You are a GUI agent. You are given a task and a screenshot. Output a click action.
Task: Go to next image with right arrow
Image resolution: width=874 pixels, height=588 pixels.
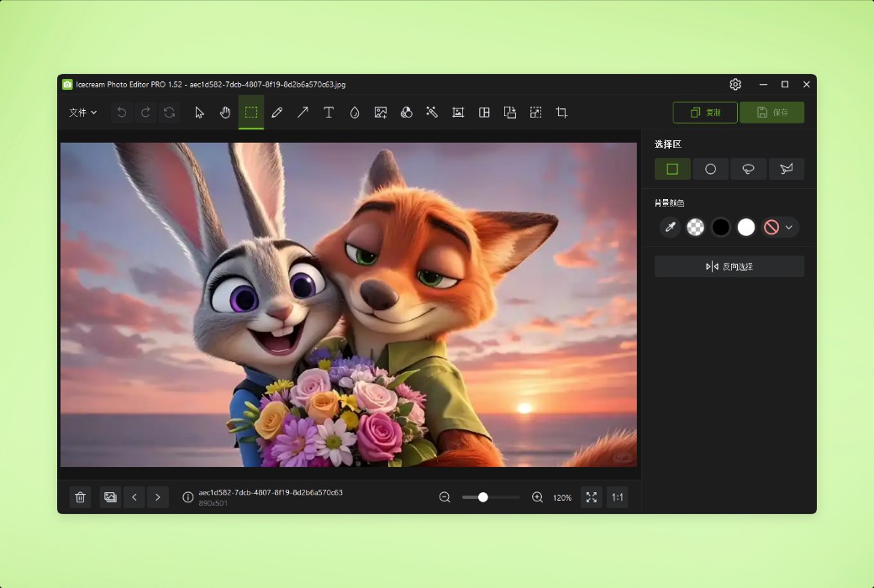(158, 497)
